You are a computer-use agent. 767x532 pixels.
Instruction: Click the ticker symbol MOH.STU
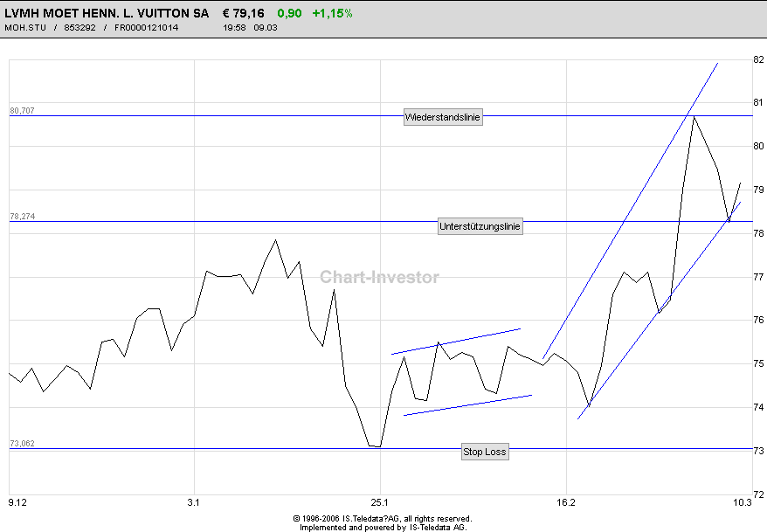click(25, 28)
